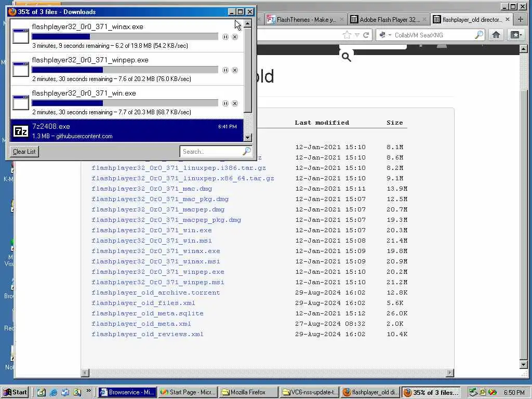
Task: Cancel the flashplayer32_0r0_371_winpep.exe download
Action: pos(235,70)
